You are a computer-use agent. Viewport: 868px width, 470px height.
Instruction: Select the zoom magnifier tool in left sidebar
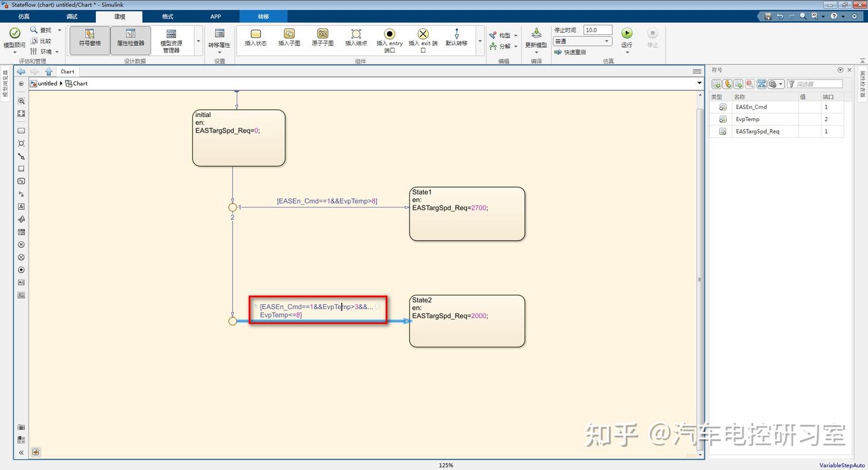tap(21, 101)
